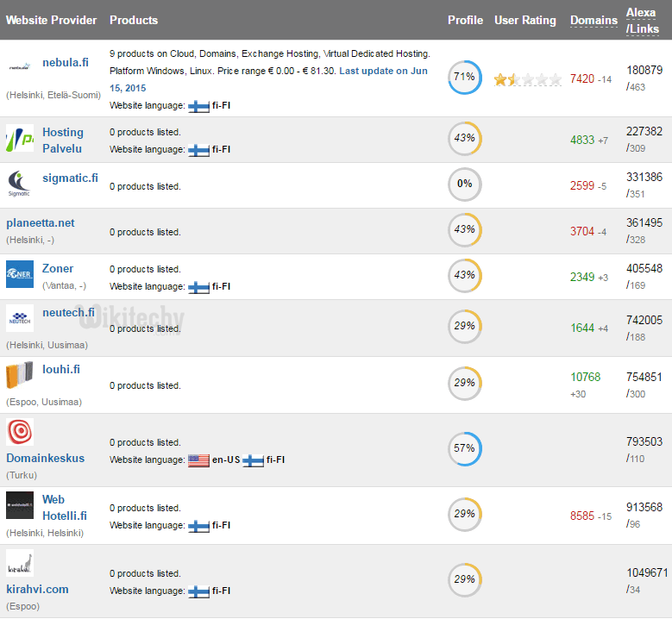This screenshot has height=619, width=672.
Task: Open the sigmatic.fi provider link
Action: click(70, 178)
